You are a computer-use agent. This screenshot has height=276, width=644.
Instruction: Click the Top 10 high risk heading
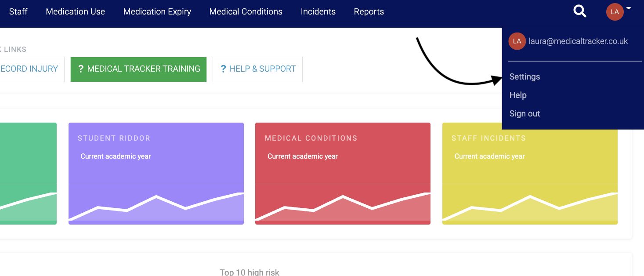[250, 272]
